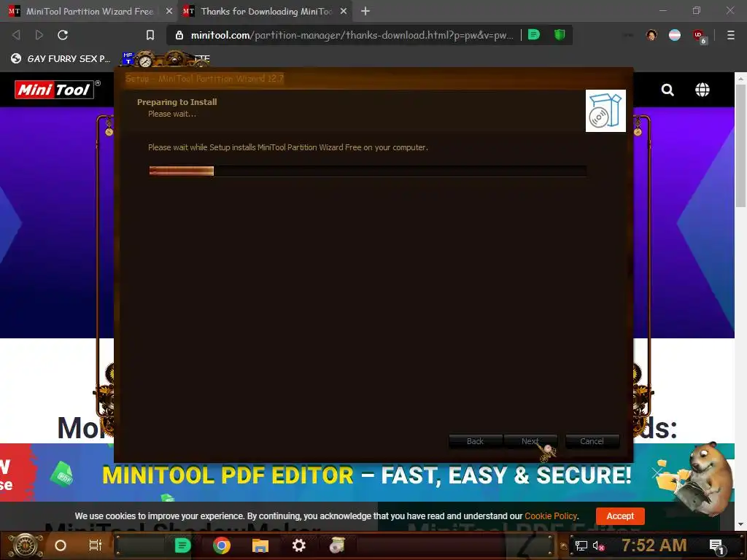747x560 pixels.
Task: Open the website search magnifier
Action: pos(667,90)
